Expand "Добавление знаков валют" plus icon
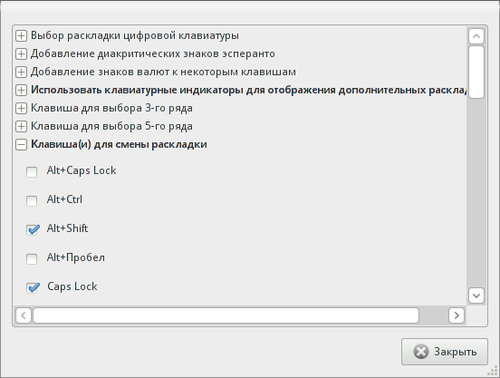The width and height of the screenshot is (500, 378). tap(21, 72)
